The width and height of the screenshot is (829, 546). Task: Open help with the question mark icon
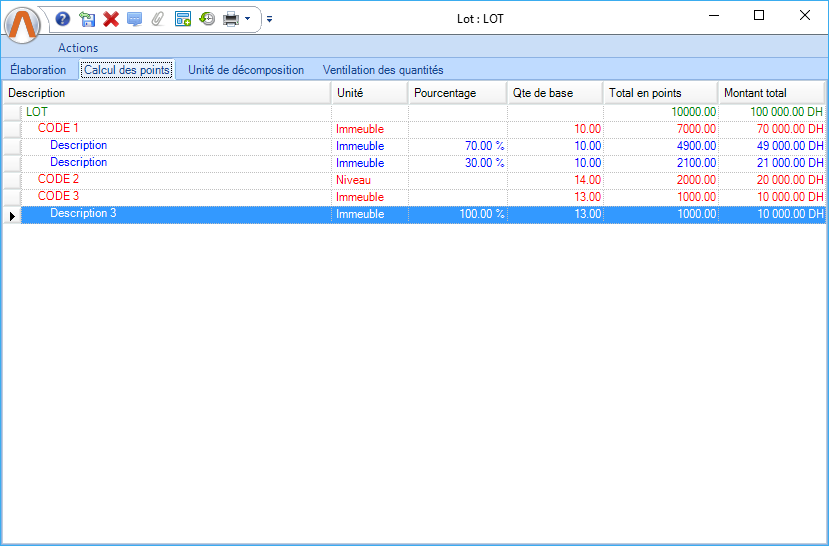(x=63, y=19)
